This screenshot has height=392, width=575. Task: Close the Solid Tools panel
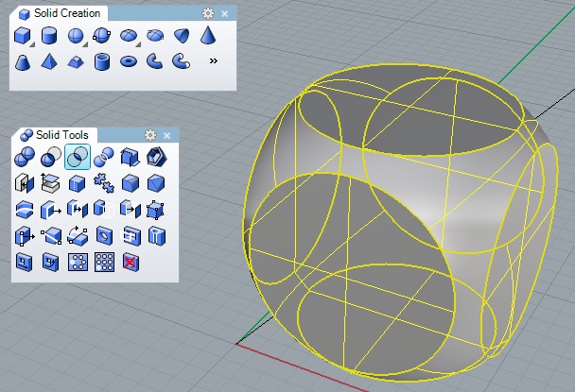pyautogui.click(x=167, y=136)
